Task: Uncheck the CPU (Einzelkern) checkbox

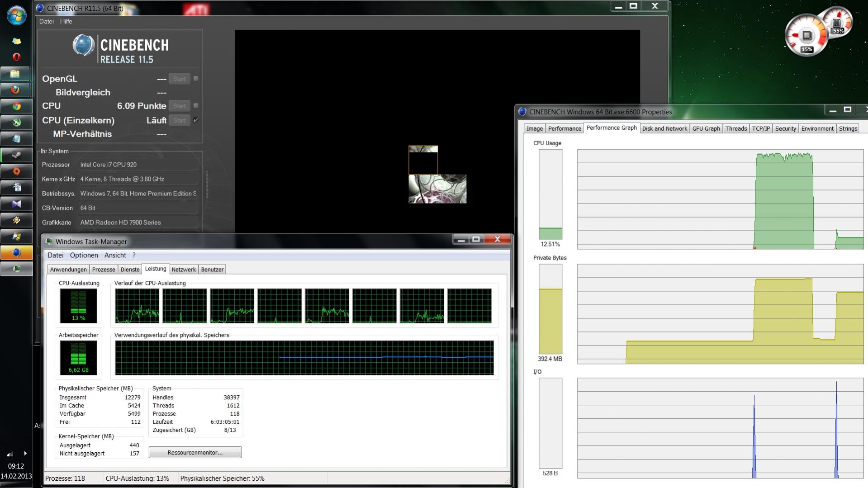Action: [x=196, y=120]
